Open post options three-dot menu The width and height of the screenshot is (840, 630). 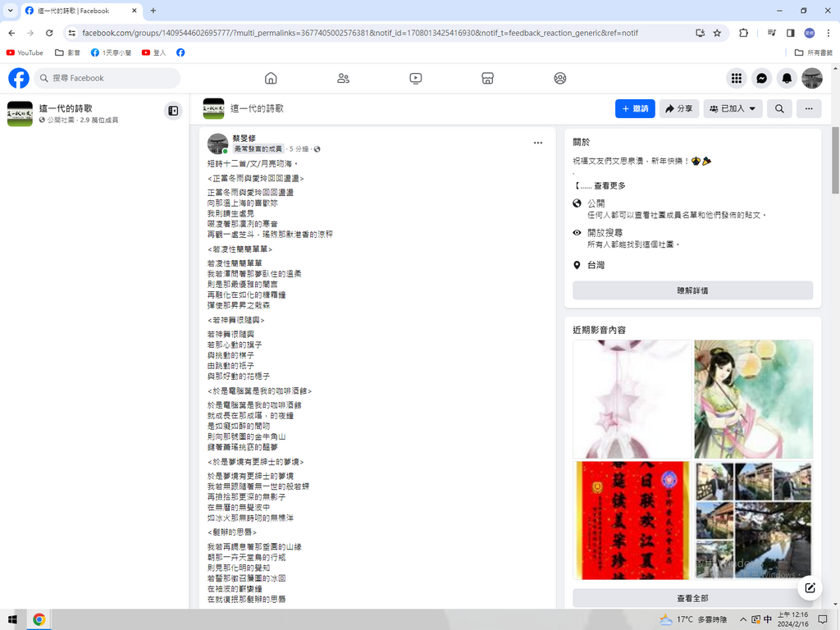pos(538,143)
